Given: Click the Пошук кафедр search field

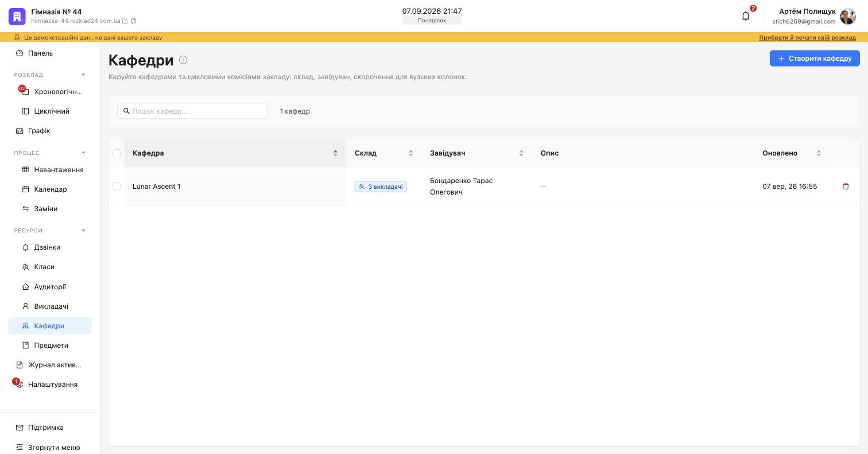Looking at the screenshot, I should coord(192,111).
